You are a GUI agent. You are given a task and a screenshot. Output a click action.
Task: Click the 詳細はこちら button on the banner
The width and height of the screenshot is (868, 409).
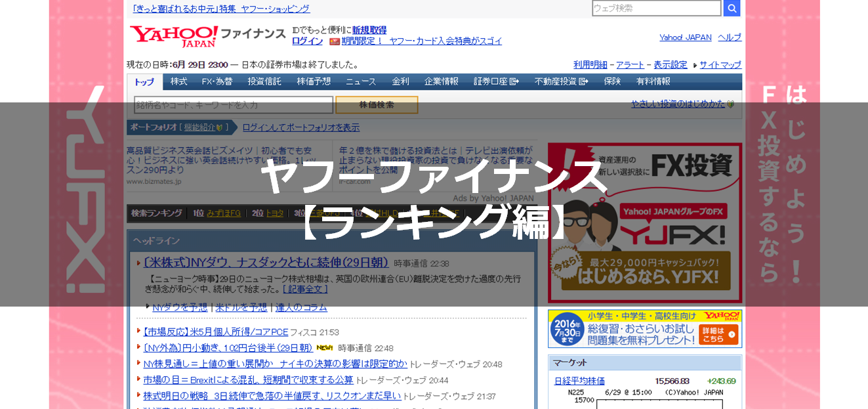[x=718, y=334]
